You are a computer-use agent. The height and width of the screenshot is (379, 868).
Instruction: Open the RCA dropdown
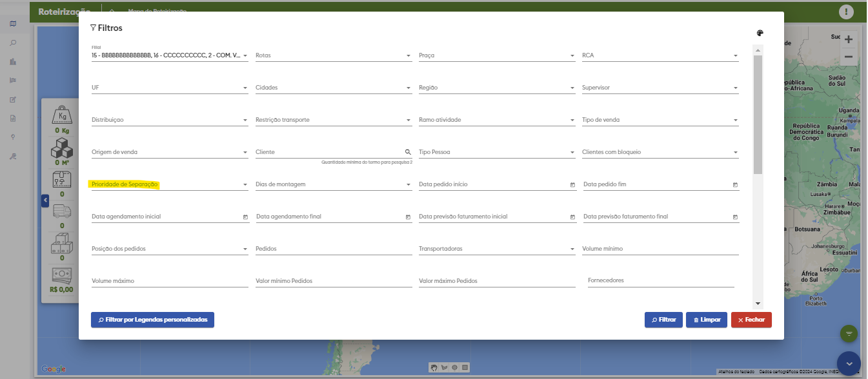pyautogui.click(x=660, y=55)
